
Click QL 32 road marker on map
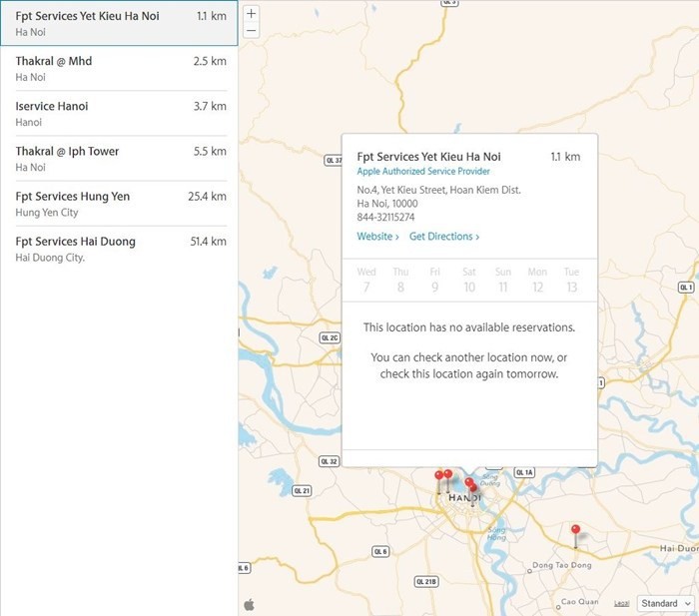[x=329, y=461]
